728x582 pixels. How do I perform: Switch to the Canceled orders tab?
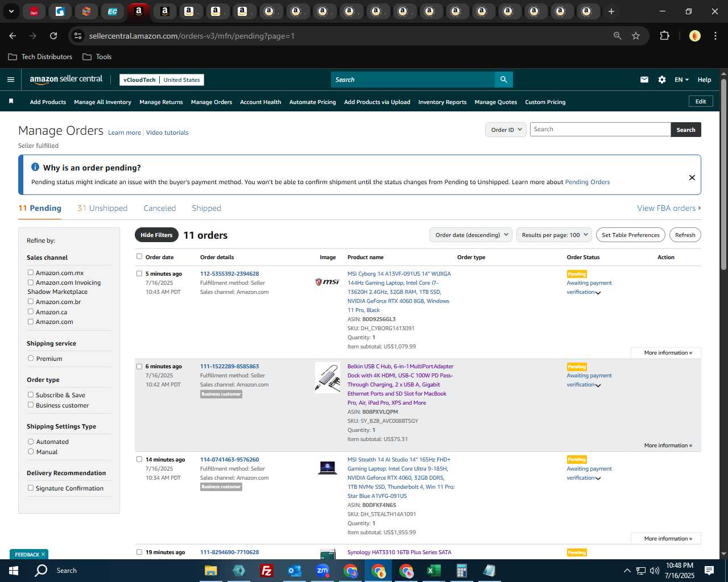160,208
